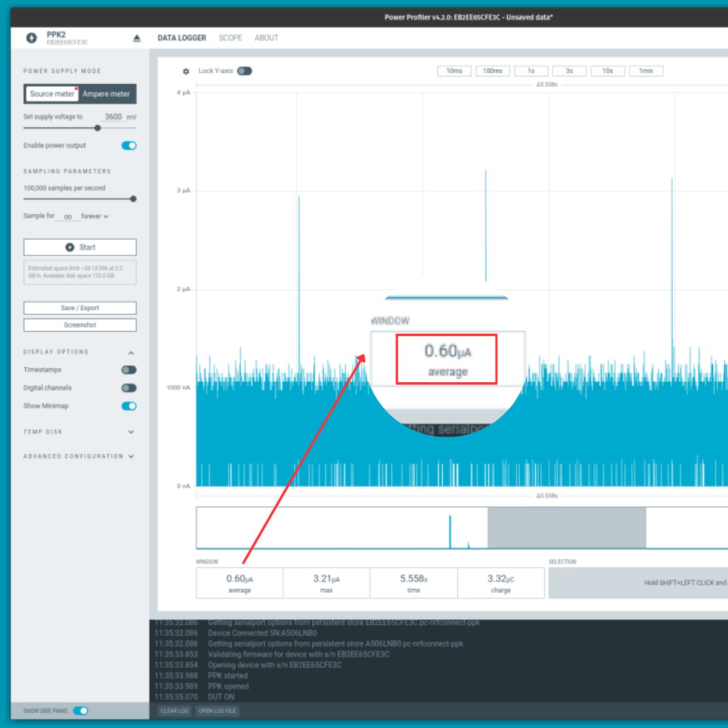Click the Sample for duration field
The image size is (728, 728).
[67, 216]
